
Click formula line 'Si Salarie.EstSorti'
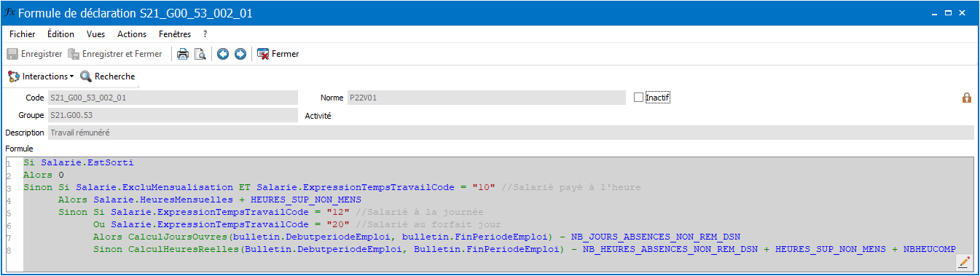pyautogui.click(x=78, y=162)
